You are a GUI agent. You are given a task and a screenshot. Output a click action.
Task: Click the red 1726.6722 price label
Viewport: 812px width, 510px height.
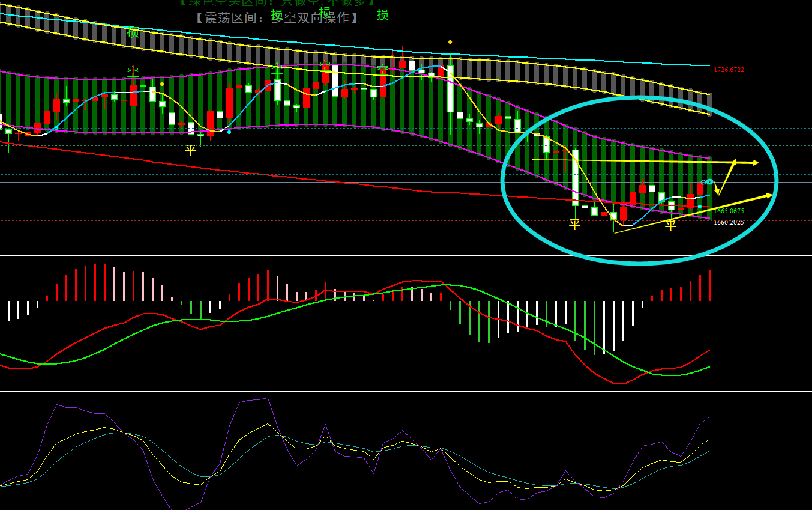pos(729,70)
